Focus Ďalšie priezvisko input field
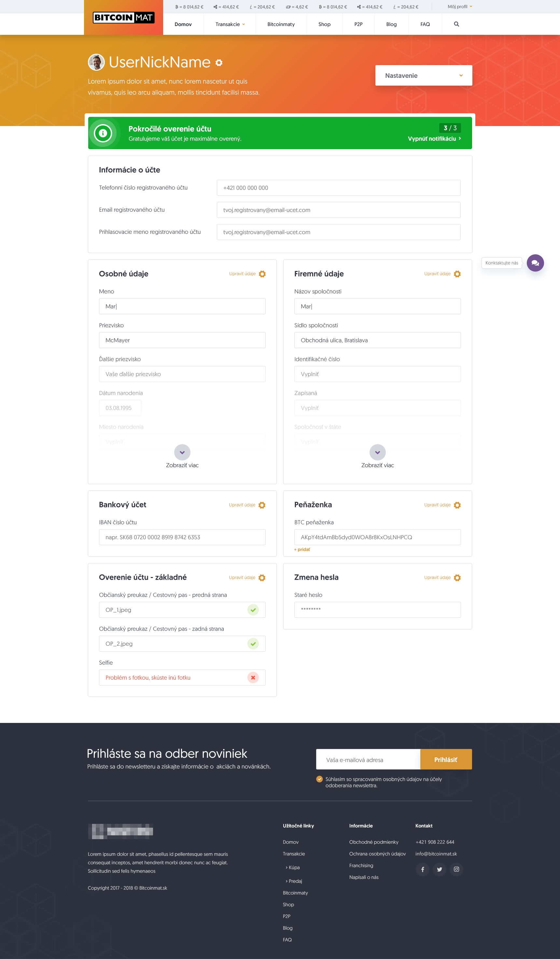This screenshot has height=959, width=560. click(x=182, y=374)
